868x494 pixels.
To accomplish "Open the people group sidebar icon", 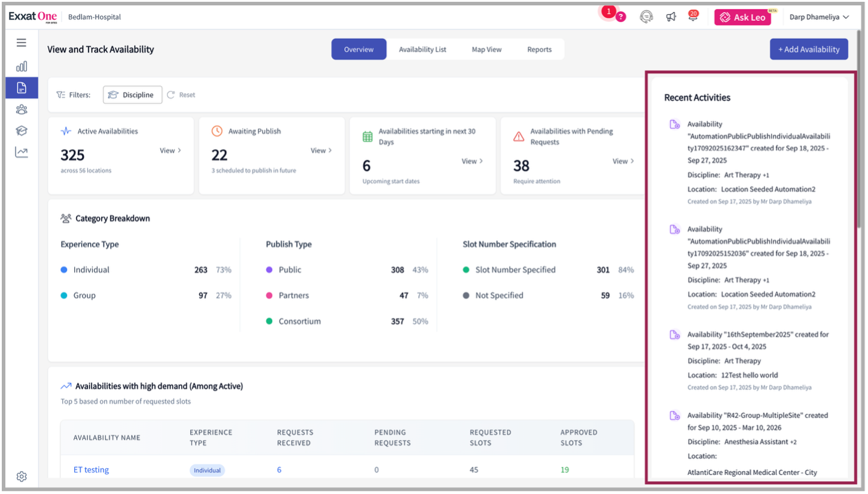I will 22,109.
